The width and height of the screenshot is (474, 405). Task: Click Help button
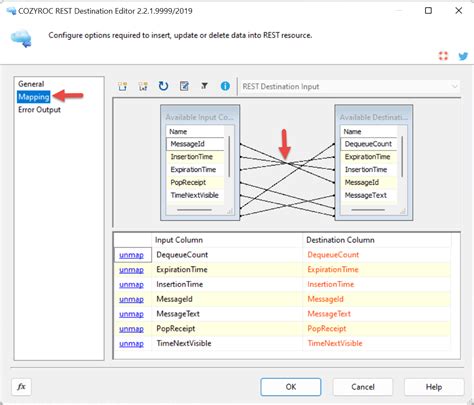pyautogui.click(x=434, y=387)
